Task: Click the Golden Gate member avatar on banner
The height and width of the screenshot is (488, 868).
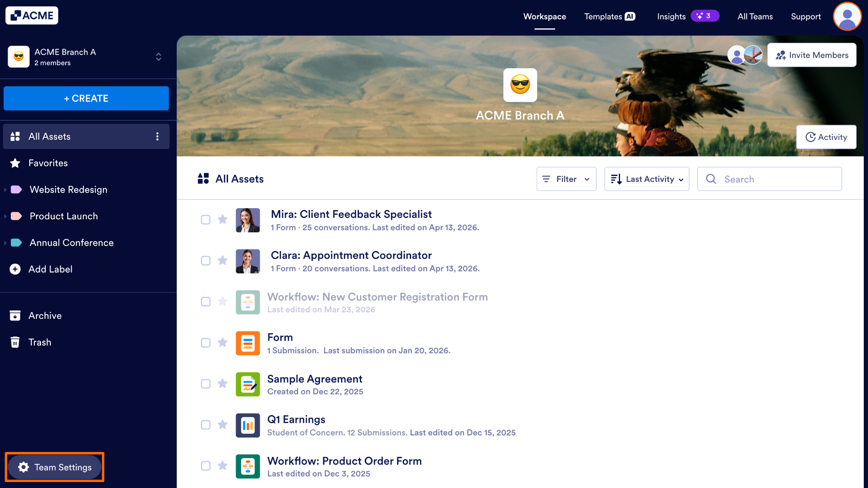Action: click(x=753, y=55)
